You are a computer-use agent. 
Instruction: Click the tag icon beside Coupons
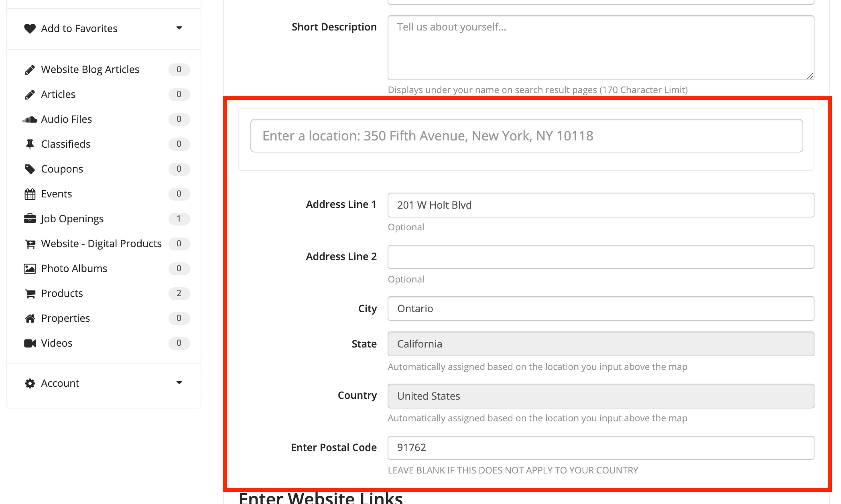tap(30, 169)
